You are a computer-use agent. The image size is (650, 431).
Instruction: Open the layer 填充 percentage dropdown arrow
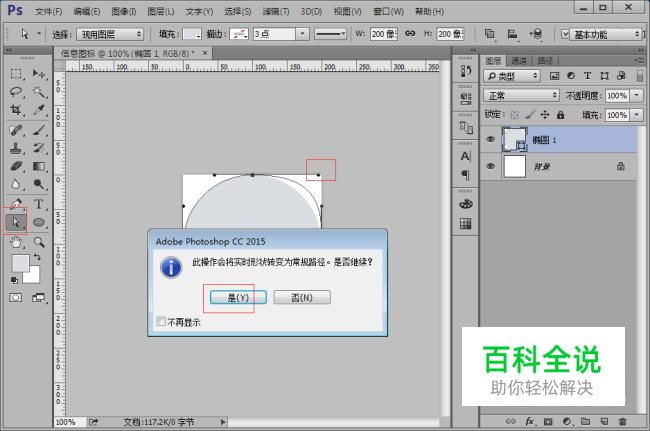pos(637,115)
